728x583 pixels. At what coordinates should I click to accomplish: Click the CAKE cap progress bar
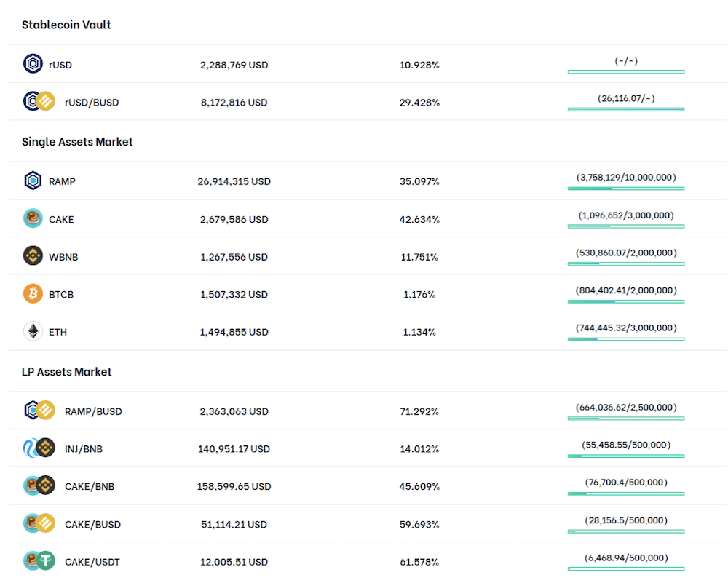(626, 226)
